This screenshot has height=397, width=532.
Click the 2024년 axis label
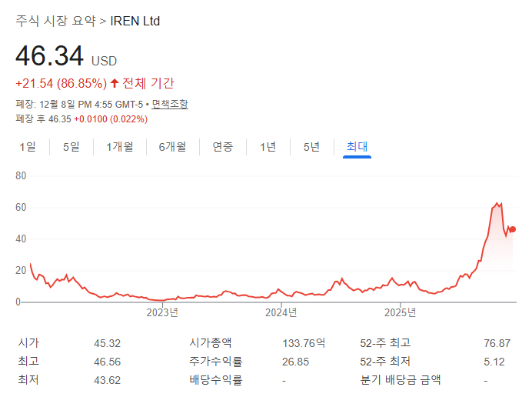281,312
